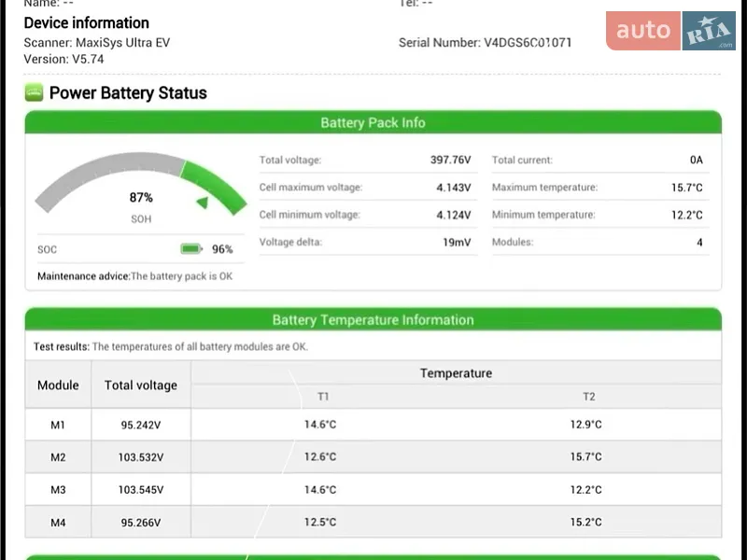Click the M2 T1 temperature 12.6°C cell
This screenshot has width=747, height=560.
(320, 456)
